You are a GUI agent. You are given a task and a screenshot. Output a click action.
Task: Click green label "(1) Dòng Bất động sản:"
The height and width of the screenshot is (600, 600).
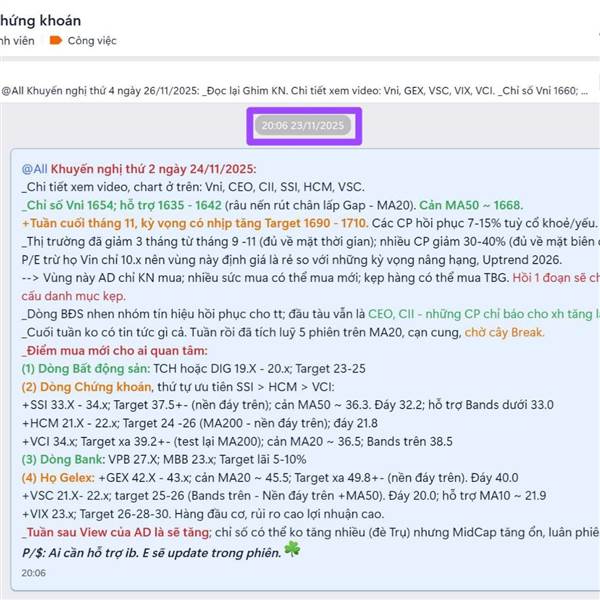[x=86, y=369]
